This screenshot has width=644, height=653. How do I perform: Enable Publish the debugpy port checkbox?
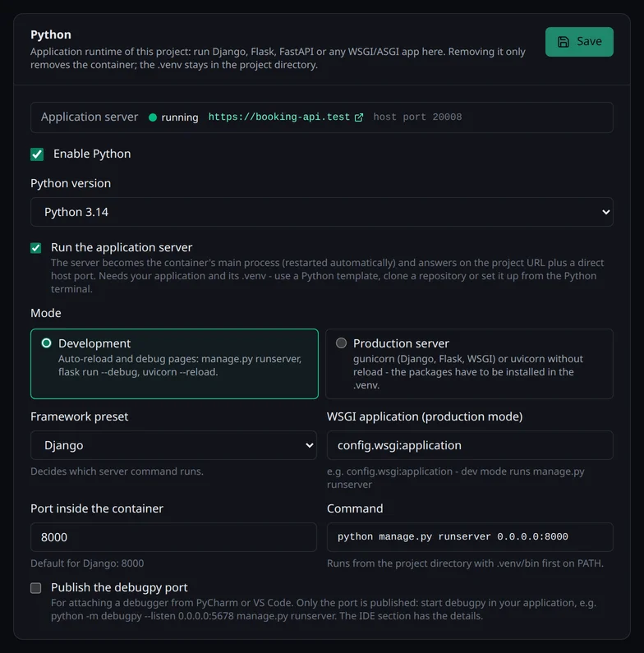(36, 588)
